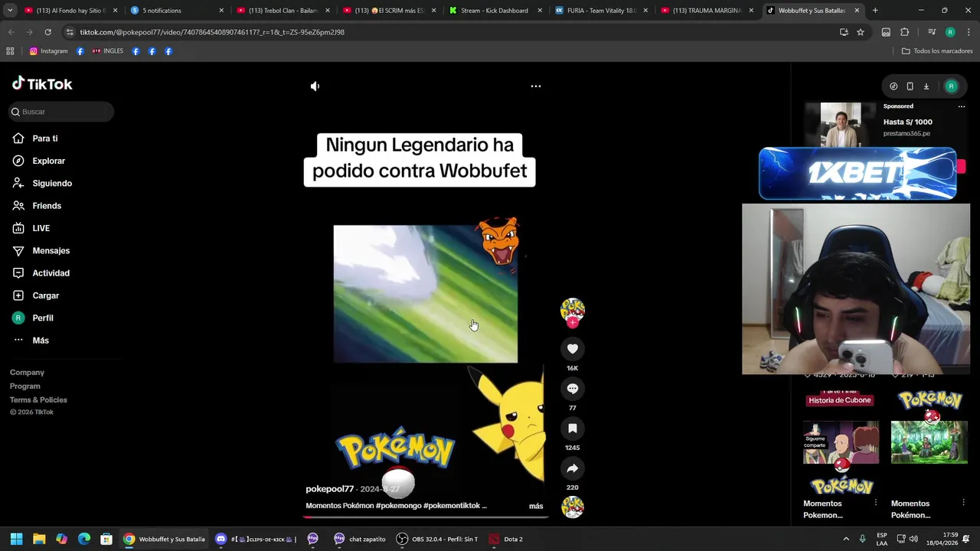Expand the Company footer section

coord(27,373)
